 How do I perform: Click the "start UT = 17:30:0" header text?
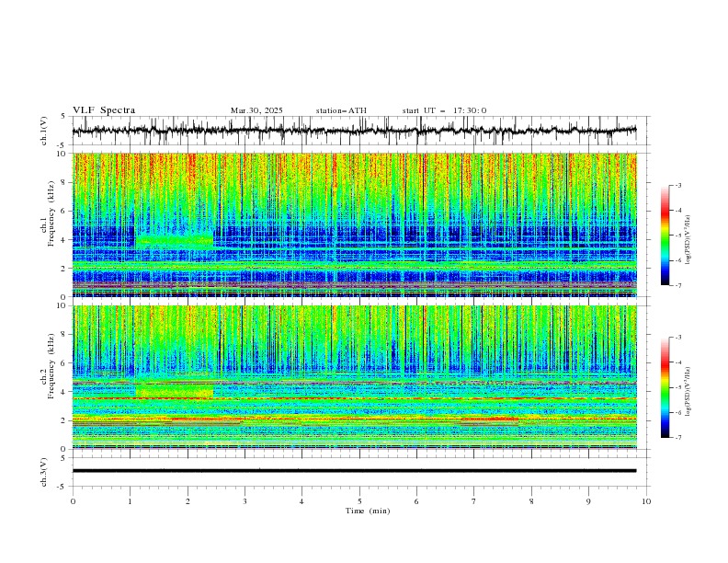(444, 110)
